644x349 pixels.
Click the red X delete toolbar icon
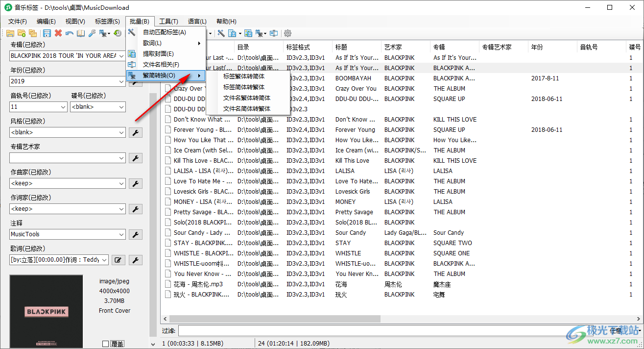58,33
